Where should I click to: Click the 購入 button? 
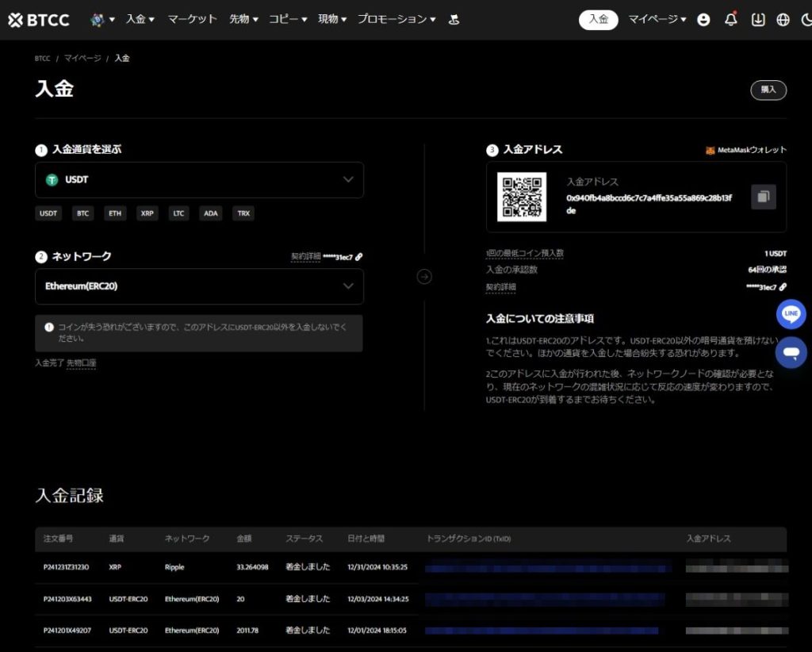[x=768, y=90]
